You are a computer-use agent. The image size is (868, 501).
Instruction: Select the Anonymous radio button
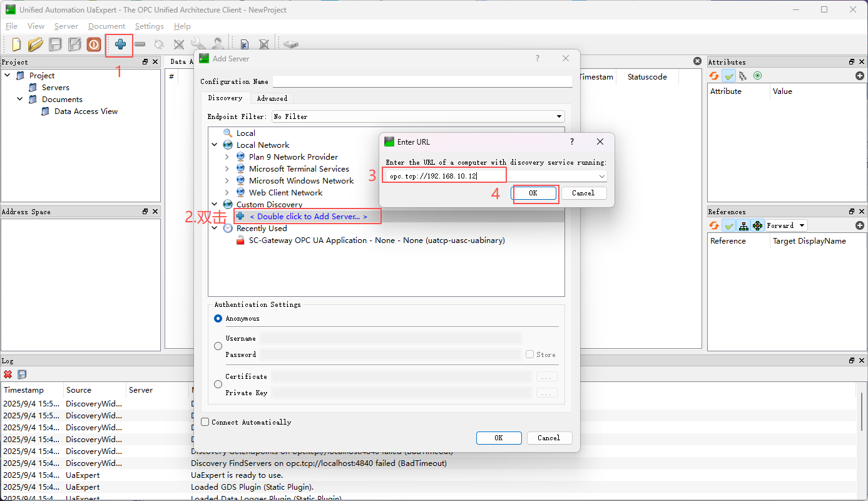click(x=218, y=319)
